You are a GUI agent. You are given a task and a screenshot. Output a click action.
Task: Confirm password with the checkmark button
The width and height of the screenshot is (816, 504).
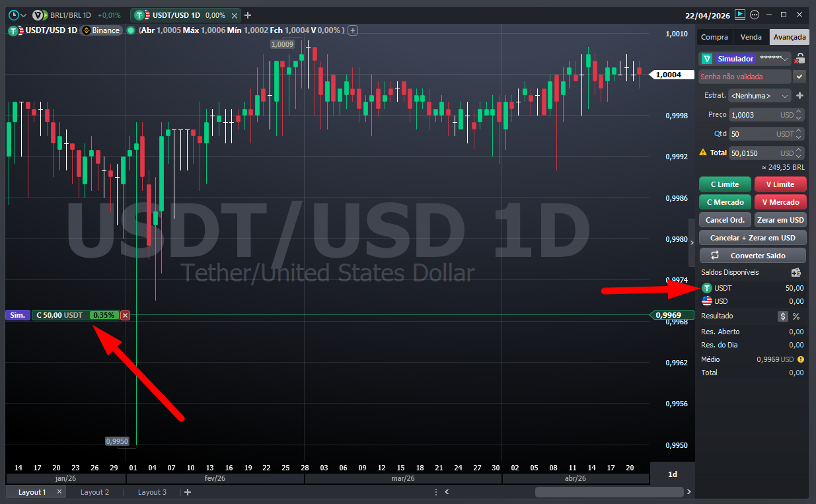799,77
